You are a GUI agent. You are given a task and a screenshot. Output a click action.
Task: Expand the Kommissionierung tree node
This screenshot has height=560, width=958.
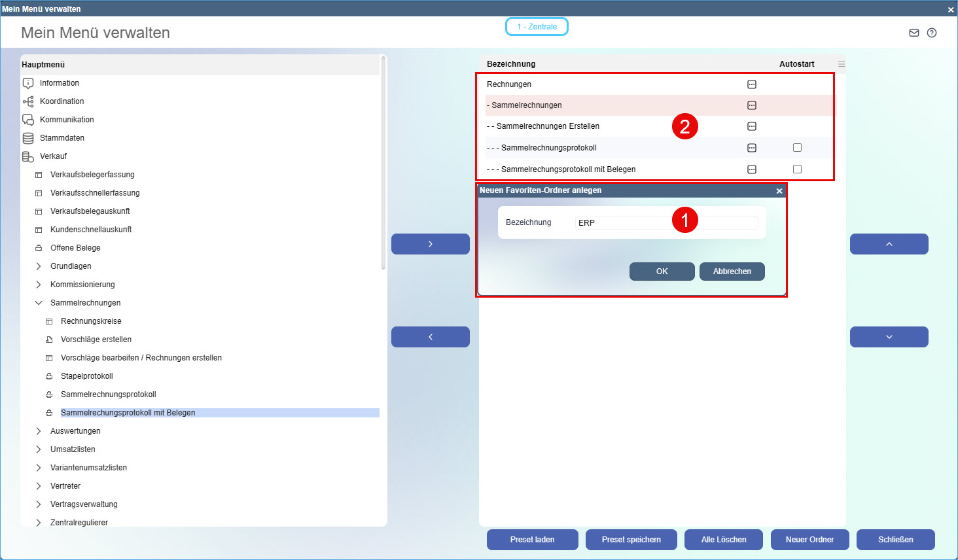click(x=39, y=285)
